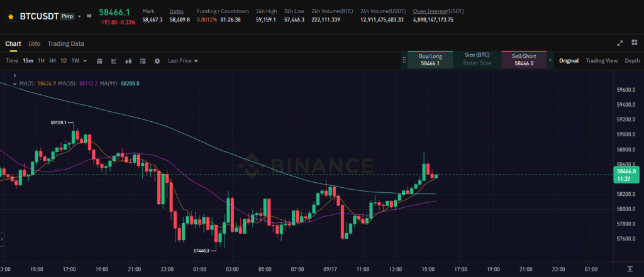
Task: Select the 1D interval
Action: 64,61
